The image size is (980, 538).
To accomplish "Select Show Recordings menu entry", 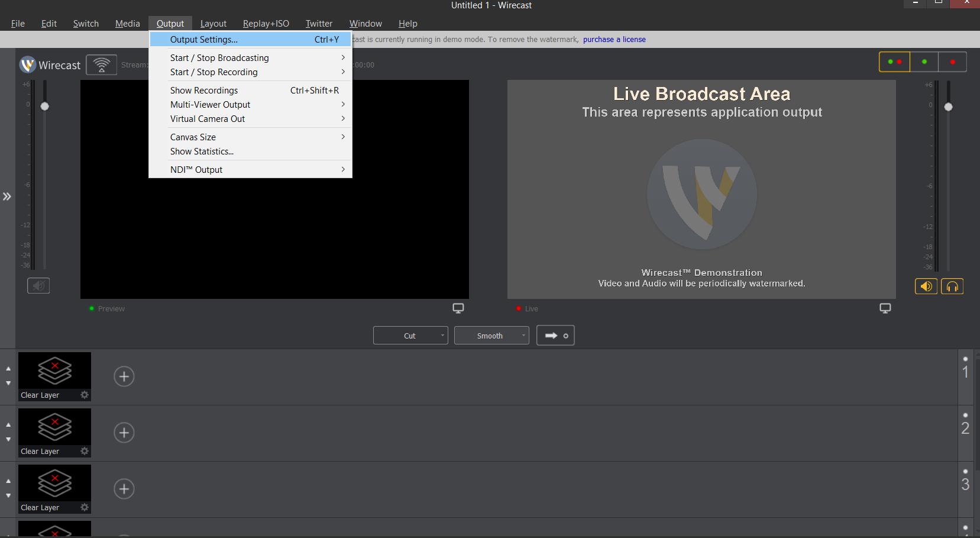I will tap(251, 90).
